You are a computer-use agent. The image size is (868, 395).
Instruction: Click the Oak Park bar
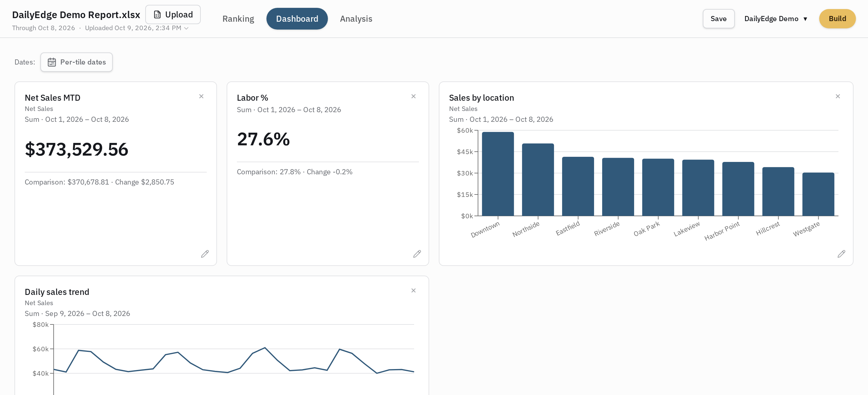click(x=658, y=187)
